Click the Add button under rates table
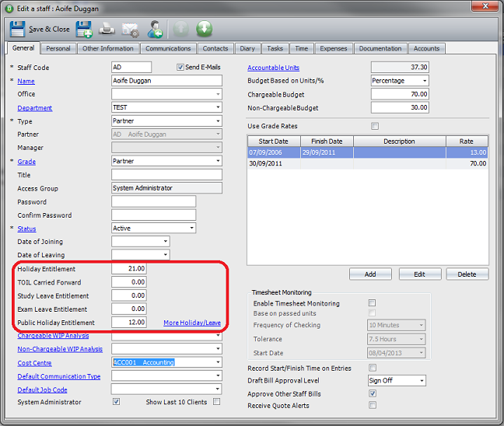Viewport: 504px width, 426px height. tap(370, 274)
